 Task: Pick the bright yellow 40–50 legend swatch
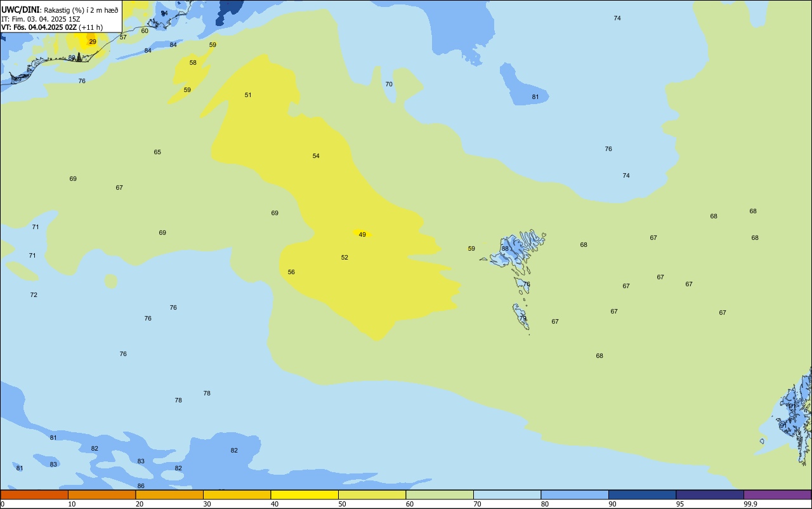(x=304, y=494)
